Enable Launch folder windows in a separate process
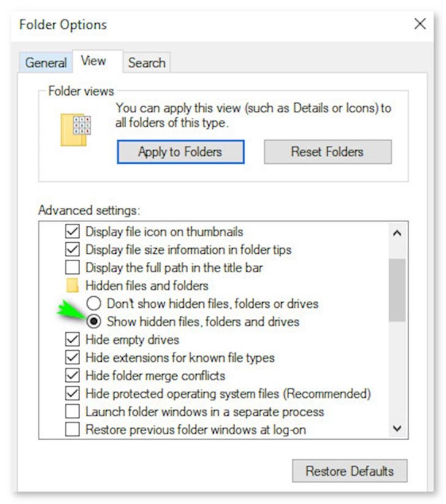The image size is (446, 504). (73, 411)
